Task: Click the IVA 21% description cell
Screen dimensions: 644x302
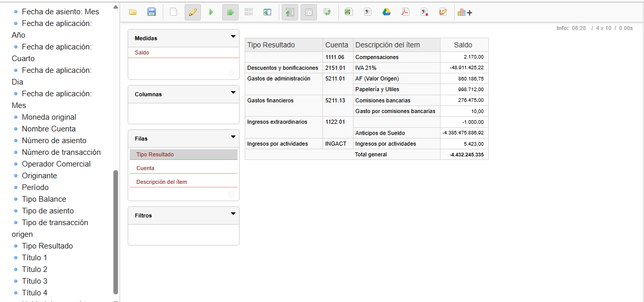Action: click(x=396, y=68)
